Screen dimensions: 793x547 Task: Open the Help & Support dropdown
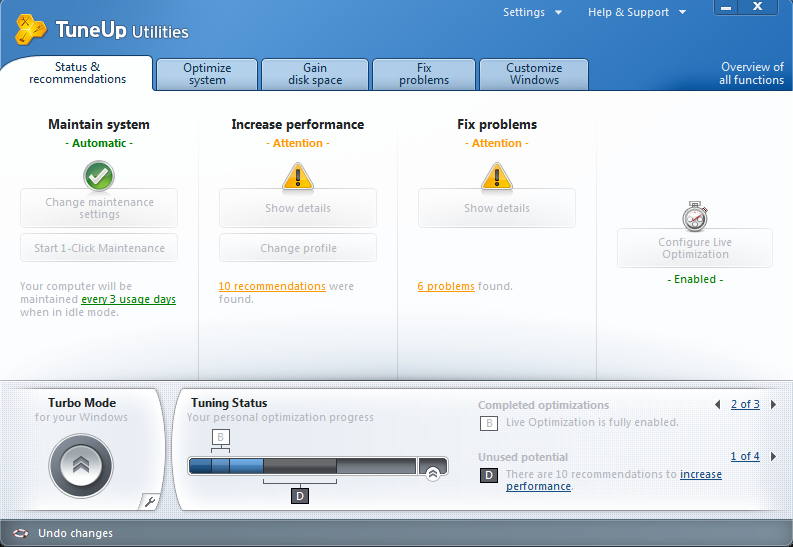tap(637, 12)
